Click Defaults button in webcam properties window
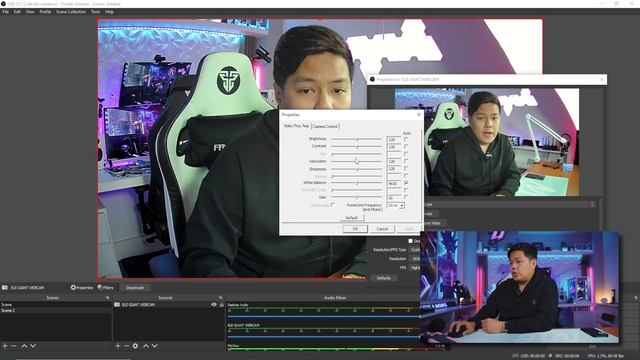 (384, 278)
